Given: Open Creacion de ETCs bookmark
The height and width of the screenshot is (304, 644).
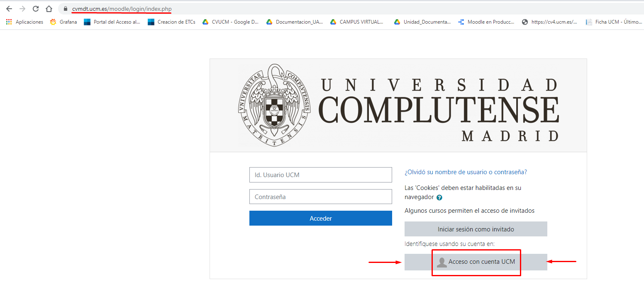Looking at the screenshot, I should (x=171, y=22).
